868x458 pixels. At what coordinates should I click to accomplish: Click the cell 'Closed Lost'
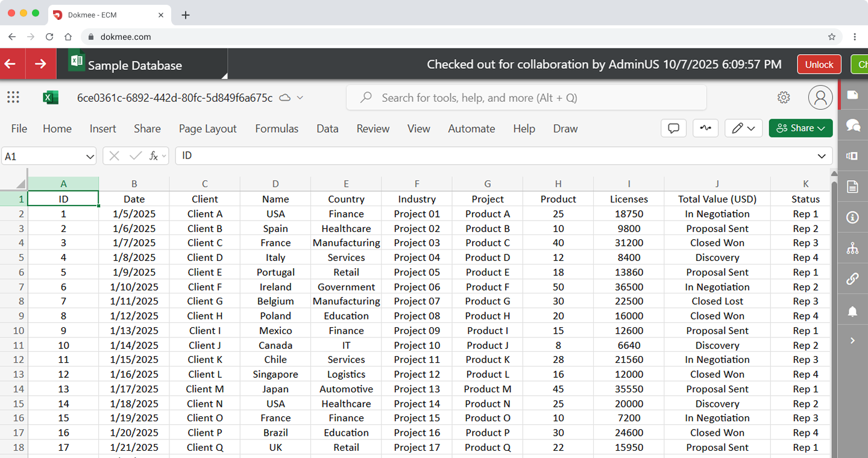pos(717,301)
